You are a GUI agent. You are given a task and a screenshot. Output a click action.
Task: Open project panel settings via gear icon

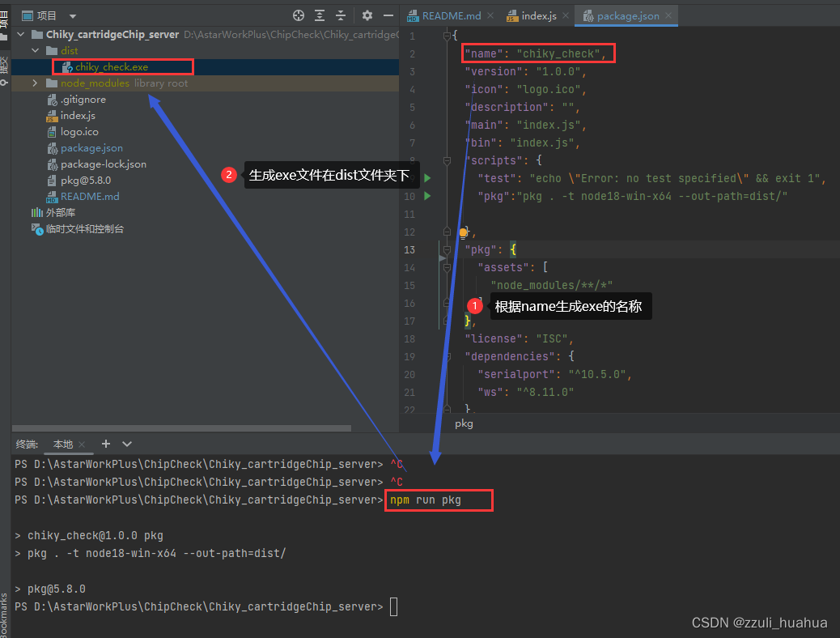pyautogui.click(x=367, y=15)
